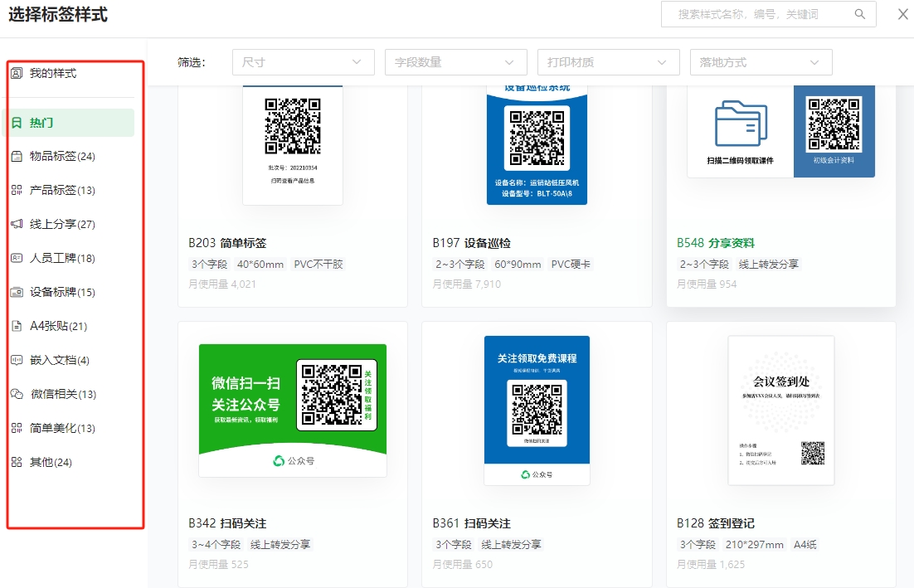Click the 60*90mm tag on B197
914x588 pixels.
coord(518,264)
